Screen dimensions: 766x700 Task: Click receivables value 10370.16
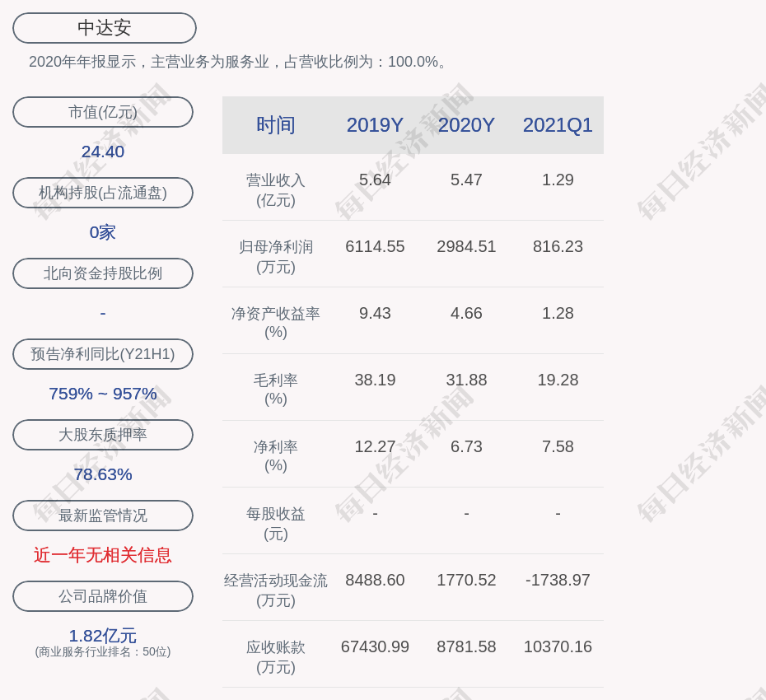click(x=558, y=646)
